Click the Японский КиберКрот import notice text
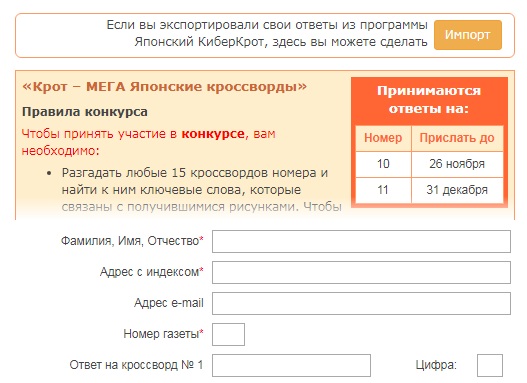Image resolution: width=527 pixels, height=383 pixels. (267, 33)
